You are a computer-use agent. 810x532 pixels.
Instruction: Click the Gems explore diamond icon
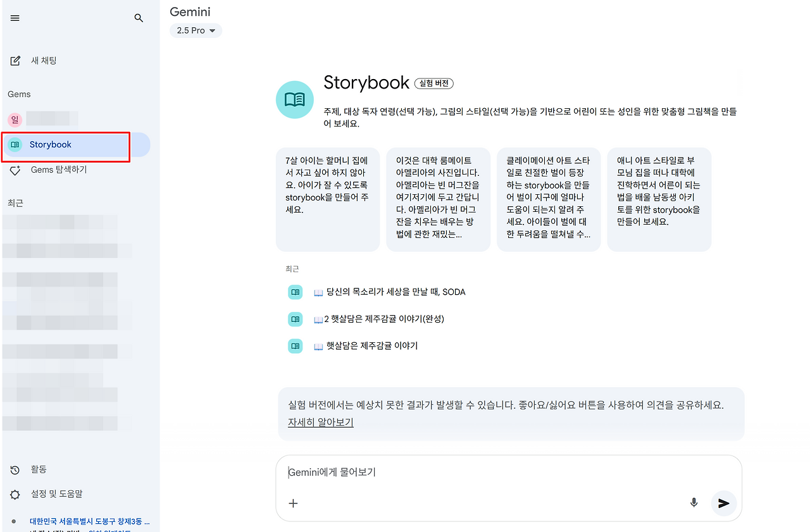pos(15,170)
